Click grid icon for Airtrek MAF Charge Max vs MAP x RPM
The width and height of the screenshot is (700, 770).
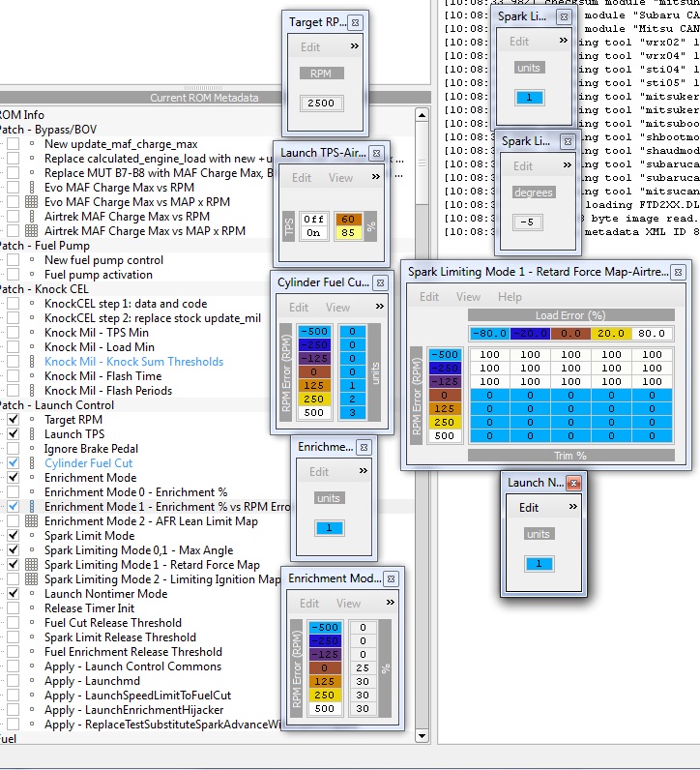31,231
